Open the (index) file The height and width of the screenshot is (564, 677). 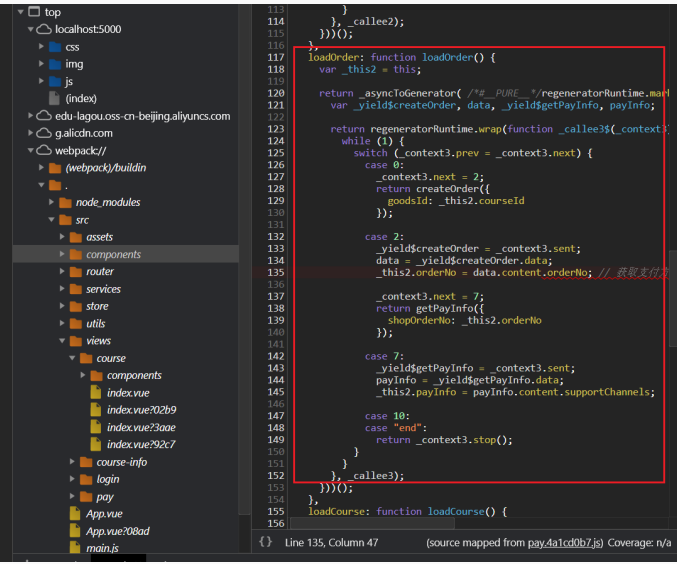tap(81, 98)
